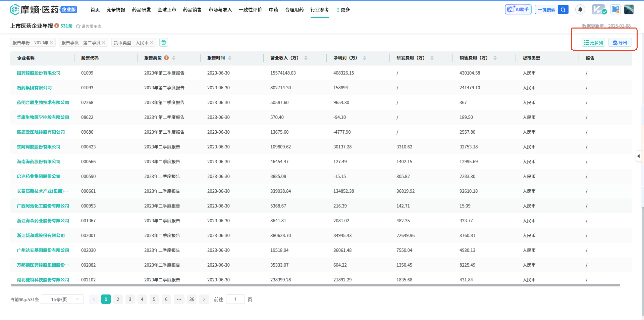Open 国药控股股份有限公司 company link
This screenshot has height=320, width=644.
(39, 73)
